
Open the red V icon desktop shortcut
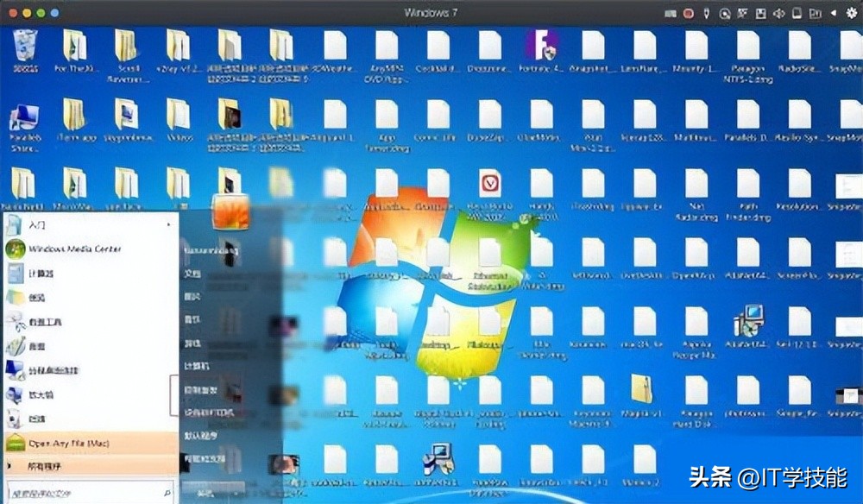[x=490, y=184]
